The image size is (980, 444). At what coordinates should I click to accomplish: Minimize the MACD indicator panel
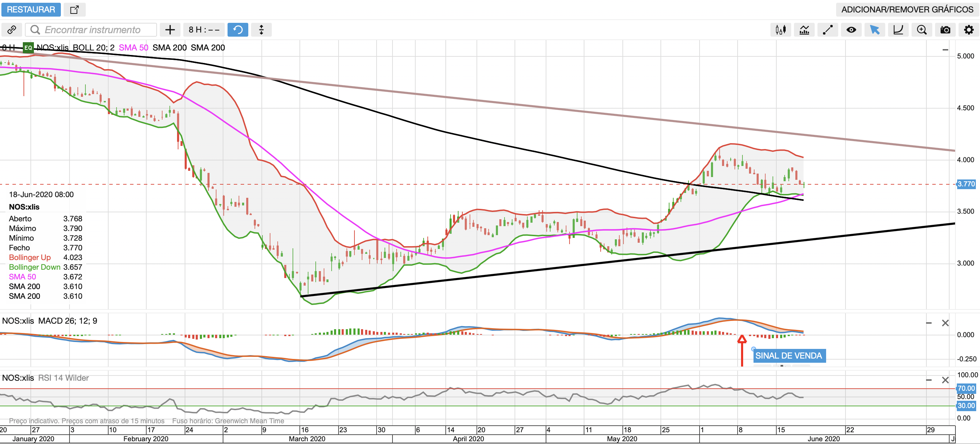[x=928, y=323]
